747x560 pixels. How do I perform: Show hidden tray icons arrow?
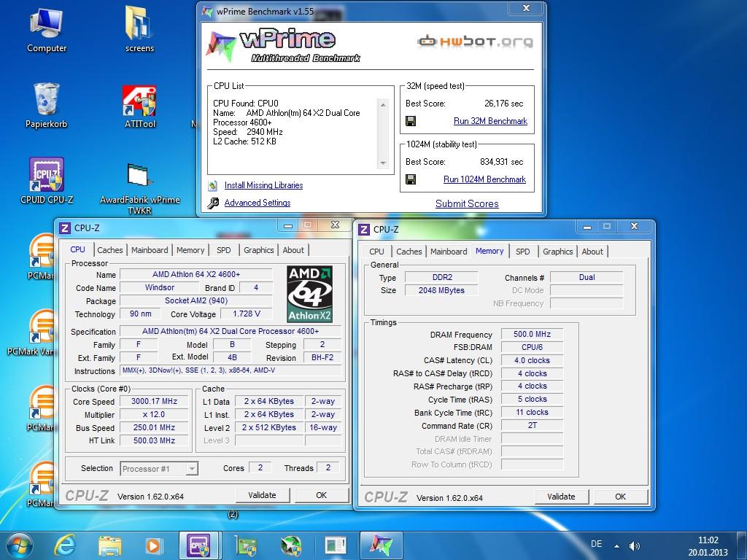click(x=617, y=545)
